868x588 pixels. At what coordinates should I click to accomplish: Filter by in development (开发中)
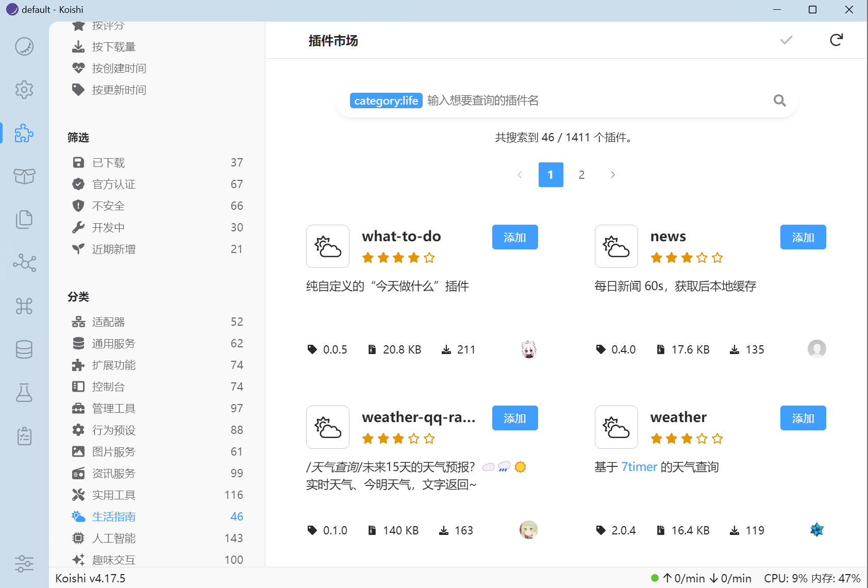(157, 228)
